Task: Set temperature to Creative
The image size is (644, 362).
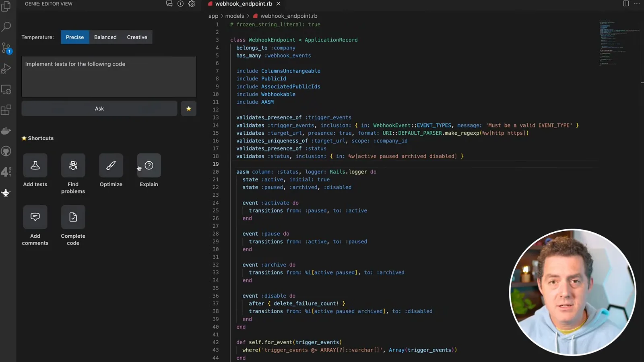Action: [137, 37]
